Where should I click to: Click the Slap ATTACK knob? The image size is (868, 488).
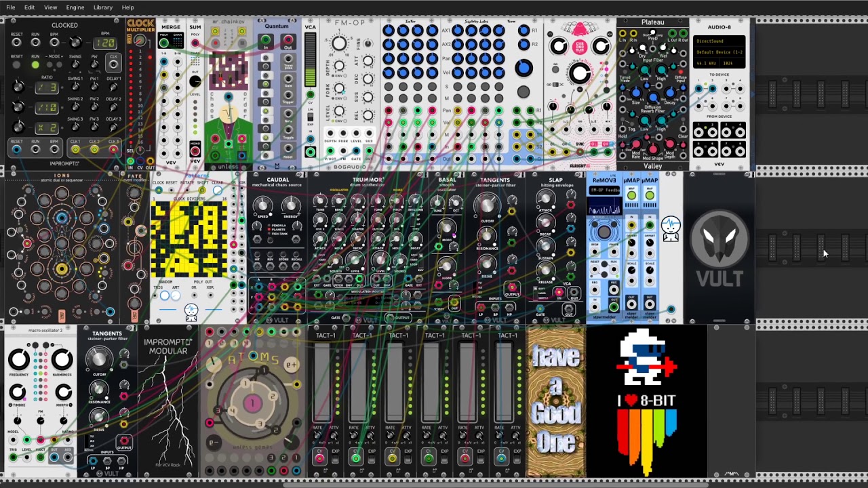pyautogui.click(x=545, y=199)
